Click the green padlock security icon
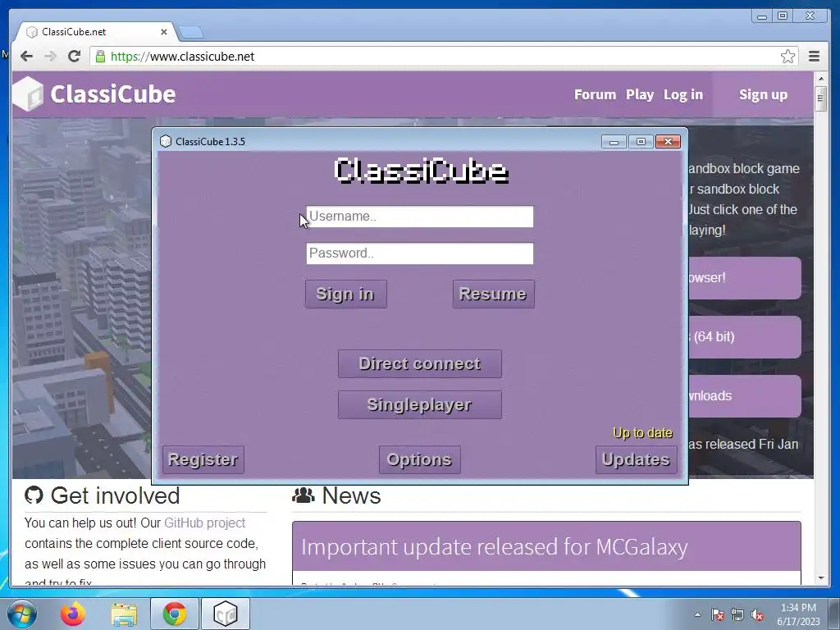 pyautogui.click(x=100, y=57)
